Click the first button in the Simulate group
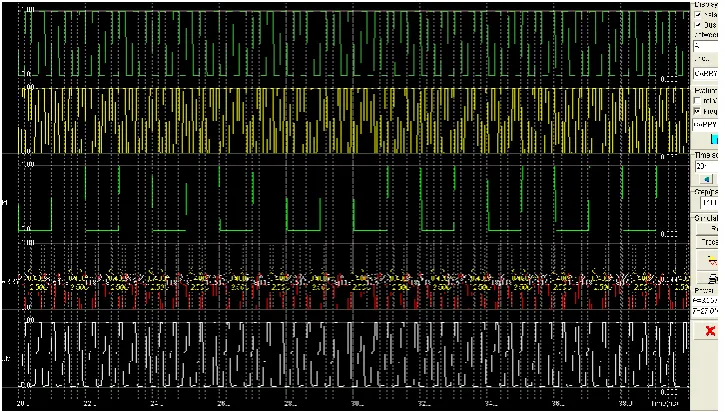The width and height of the screenshot is (725, 412). (707, 229)
